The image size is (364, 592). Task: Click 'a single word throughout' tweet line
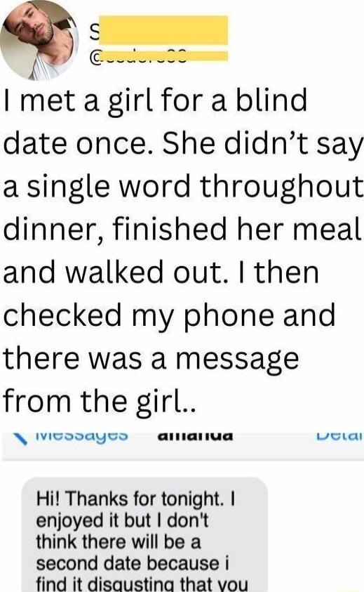[x=182, y=188]
